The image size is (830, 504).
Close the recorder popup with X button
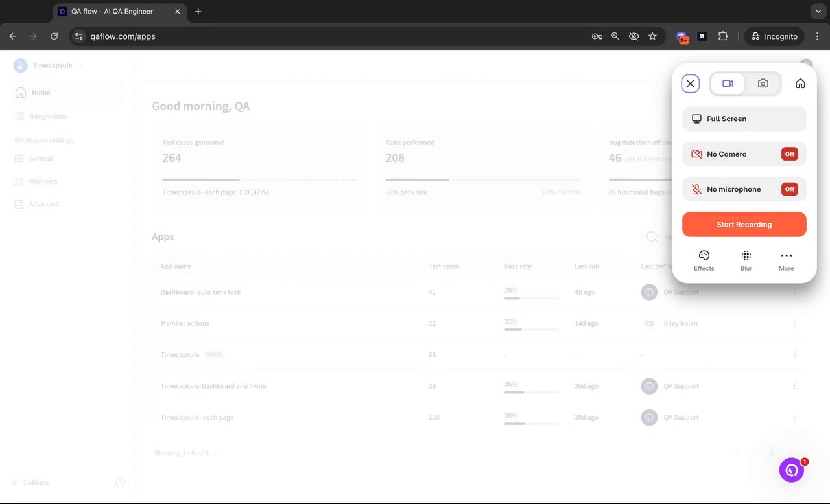point(690,84)
